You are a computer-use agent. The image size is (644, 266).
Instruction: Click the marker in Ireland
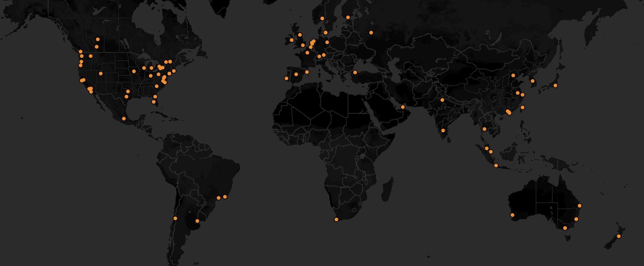click(291, 40)
